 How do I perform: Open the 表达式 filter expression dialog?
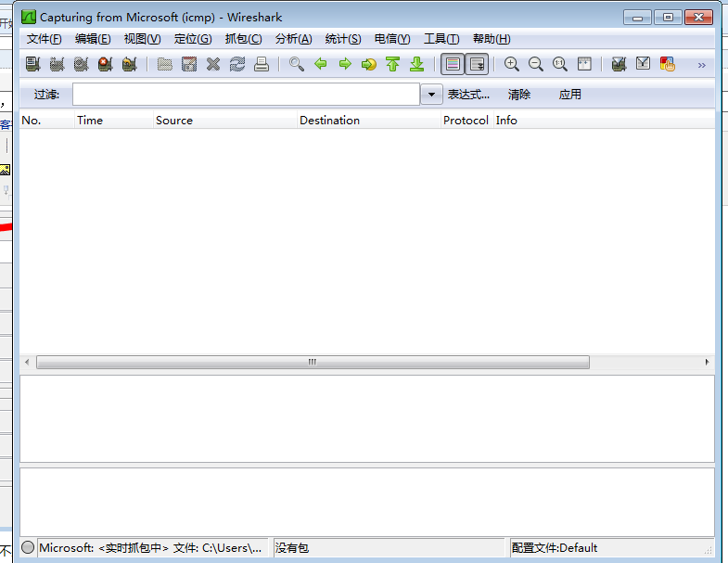tap(468, 95)
